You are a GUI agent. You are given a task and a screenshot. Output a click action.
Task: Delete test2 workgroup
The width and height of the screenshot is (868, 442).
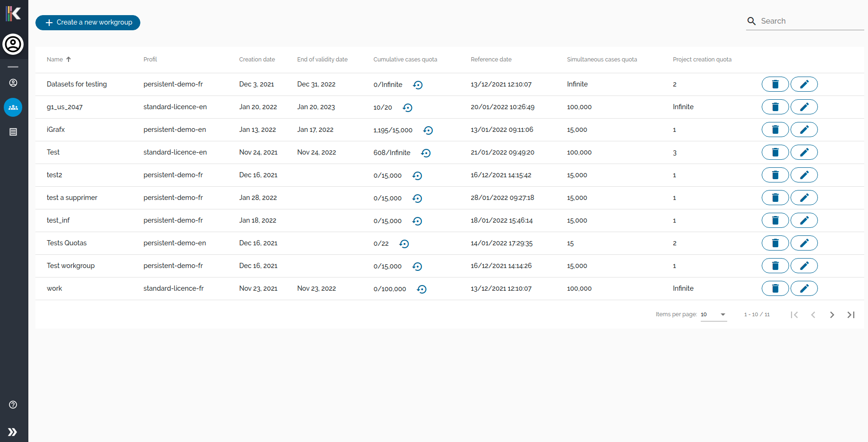click(x=775, y=175)
